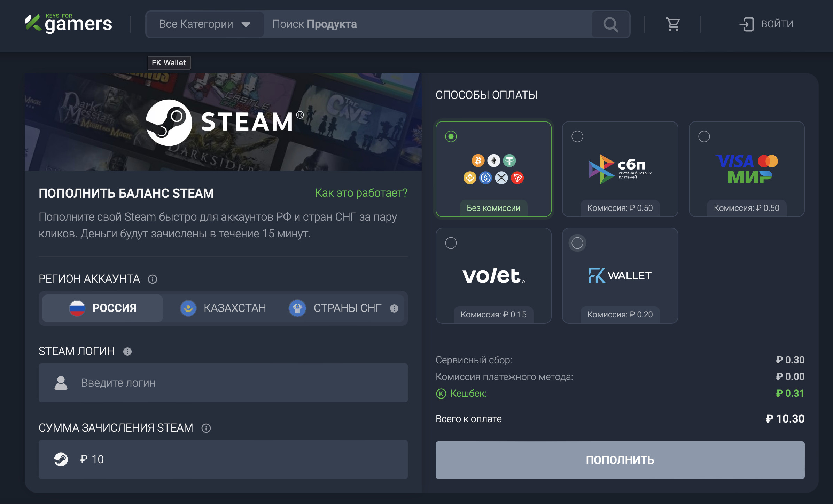
Task: Click info icon next to Сумма Зачисления Steam
Action: tap(206, 428)
